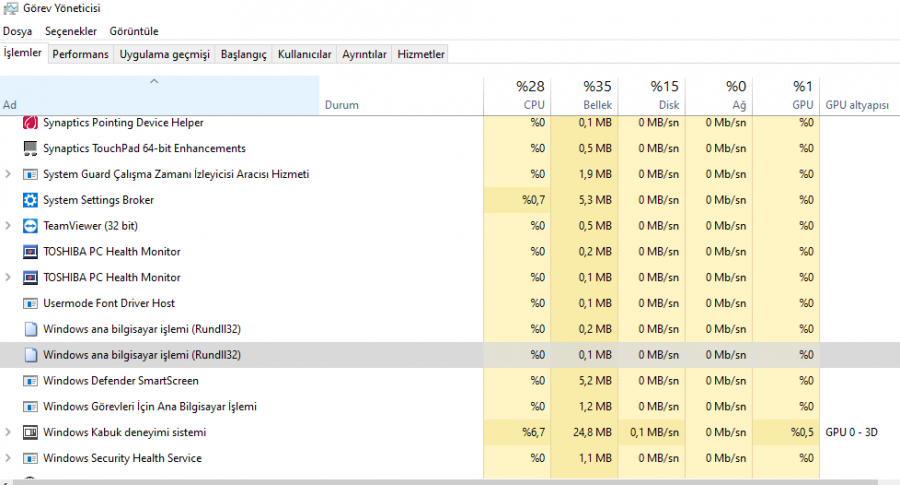Screen dimensions: 900x485
Task: Expand the Windows Security Health Service group
Action: (x=7, y=458)
